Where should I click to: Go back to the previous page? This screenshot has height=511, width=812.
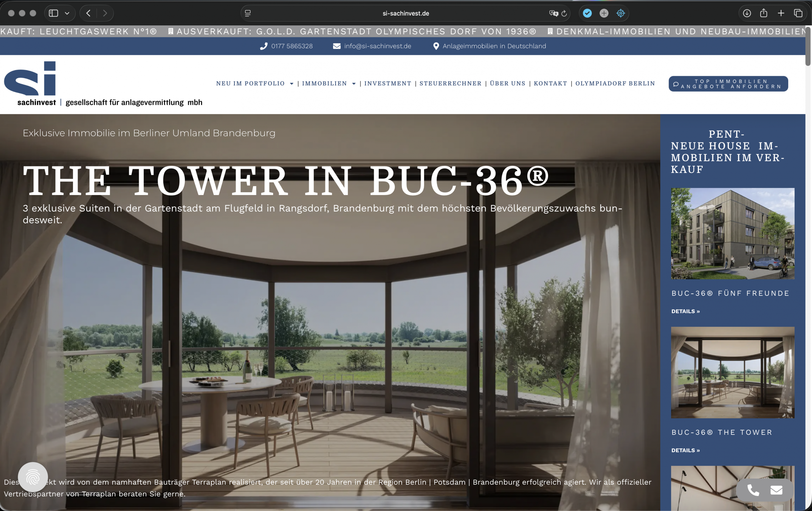tap(88, 13)
